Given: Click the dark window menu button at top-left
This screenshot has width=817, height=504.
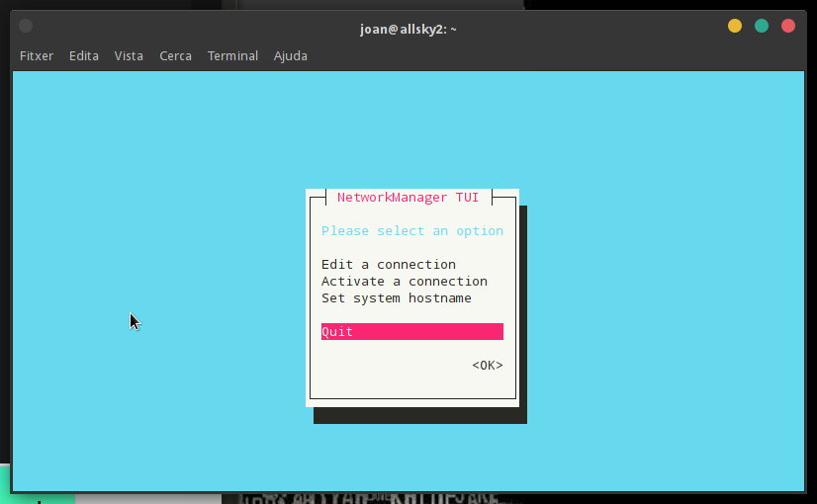Looking at the screenshot, I should (26, 26).
